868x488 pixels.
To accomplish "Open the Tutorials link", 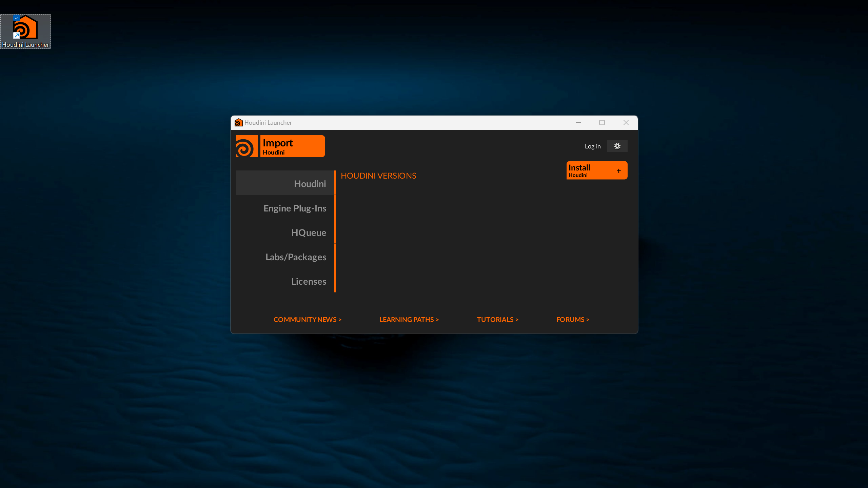I will [x=498, y=320].
